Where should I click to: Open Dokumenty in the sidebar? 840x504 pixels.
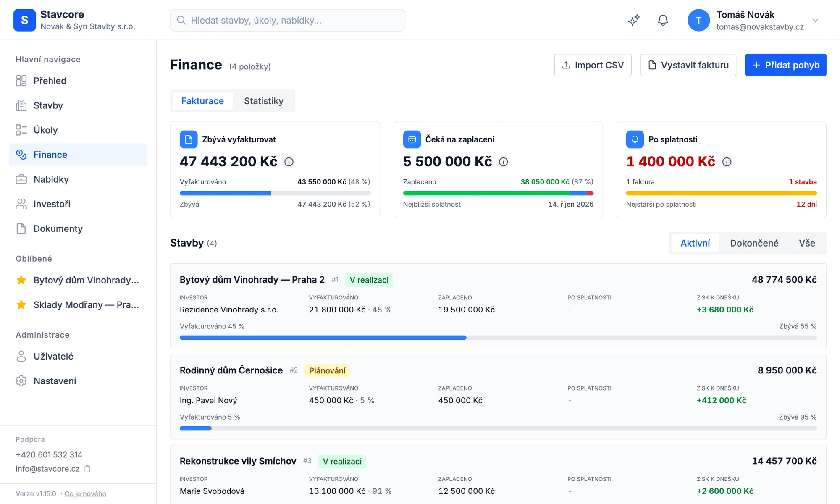[x=78, y=228]
